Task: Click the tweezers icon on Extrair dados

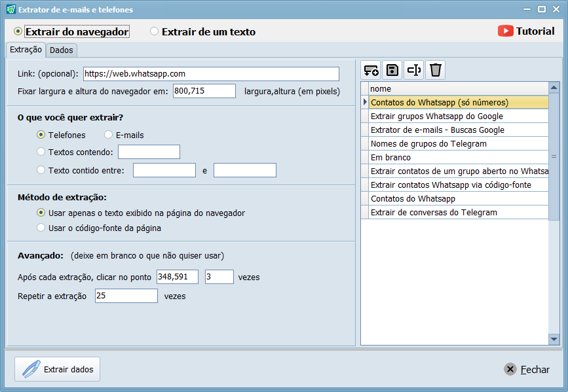Action: (x=31, y=369)
